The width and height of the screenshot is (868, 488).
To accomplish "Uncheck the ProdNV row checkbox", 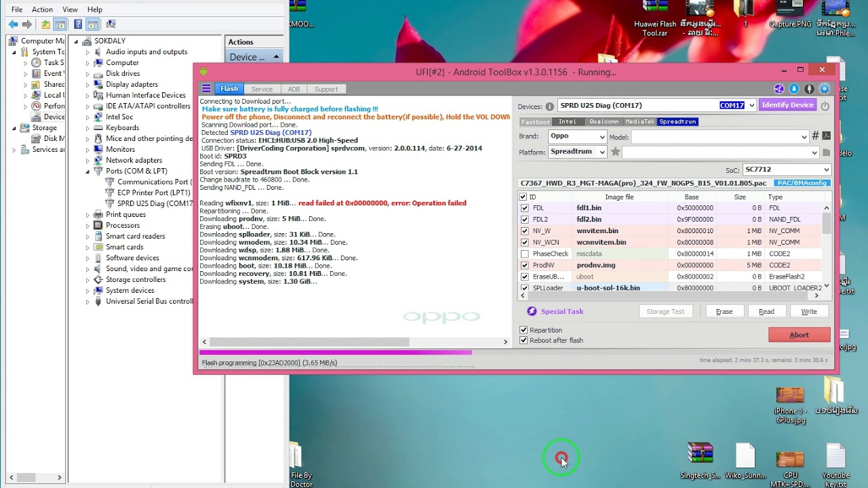I will click(524, 265).
